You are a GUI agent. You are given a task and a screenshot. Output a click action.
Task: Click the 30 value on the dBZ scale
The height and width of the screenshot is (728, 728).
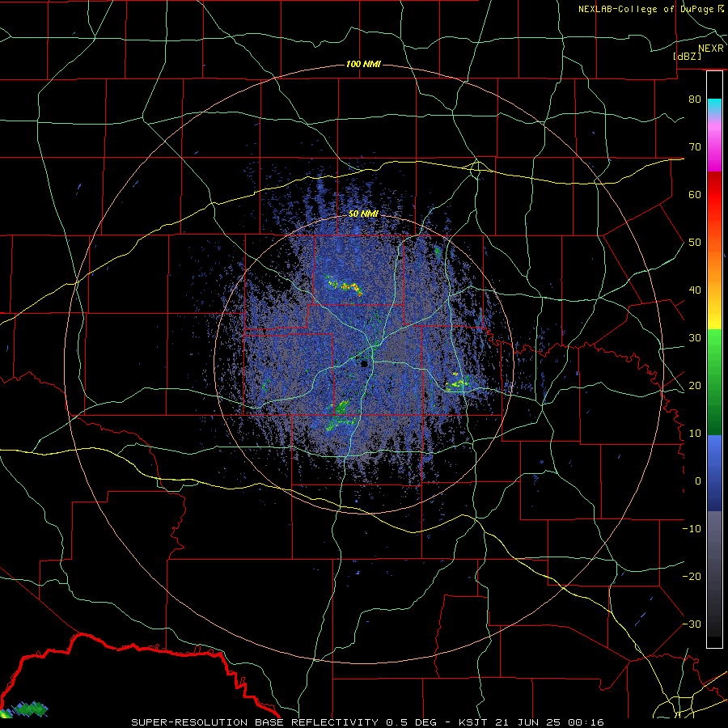coord(695,337)
